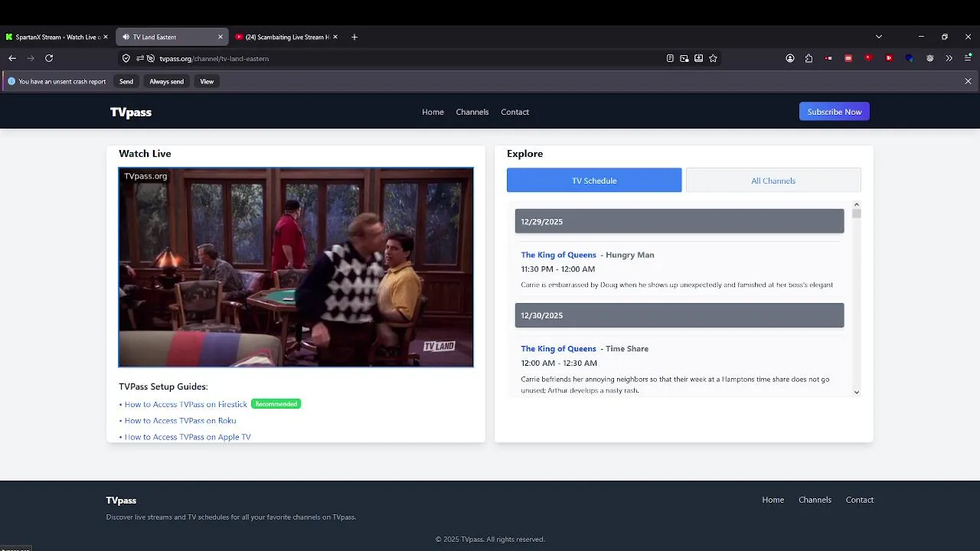Click the TV Land live video player
This screenshot has width=980, height=551.
(296, 267)
